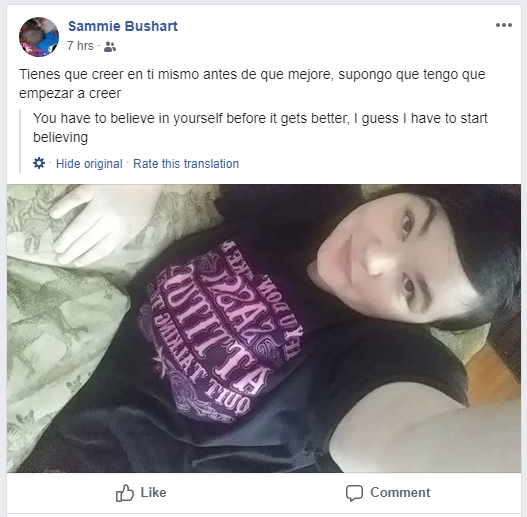Click the speech bubble Comment icon

point(354,493)
